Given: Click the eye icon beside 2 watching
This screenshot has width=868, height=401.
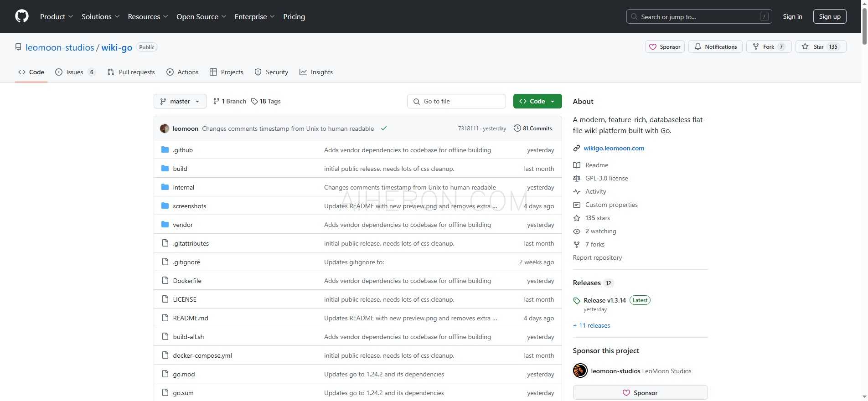Looking at the screenshot, I should click(577, 231).
